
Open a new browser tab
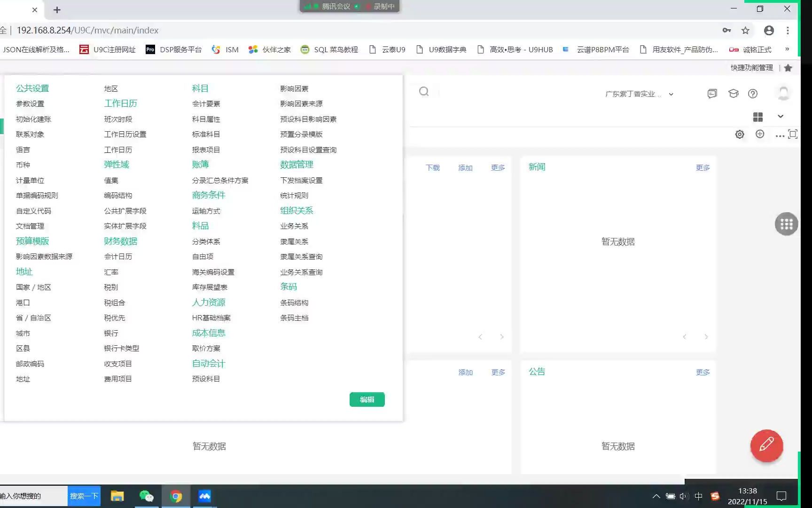coord(57,10)
